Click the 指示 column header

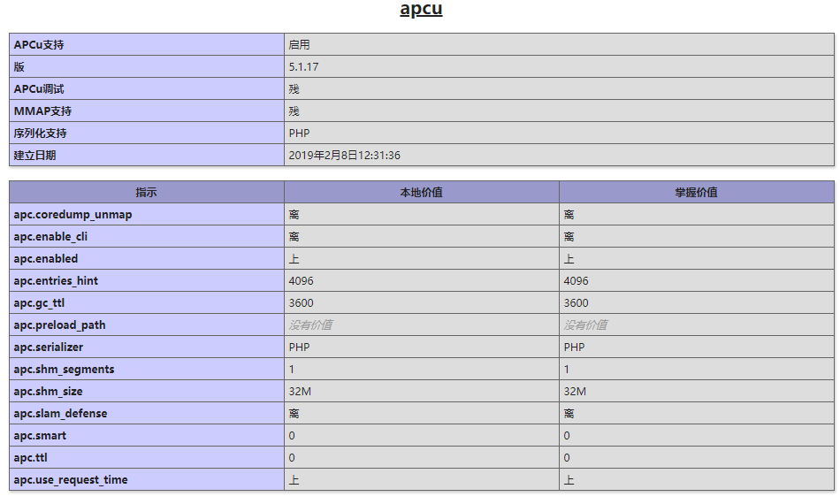[146, 192]
